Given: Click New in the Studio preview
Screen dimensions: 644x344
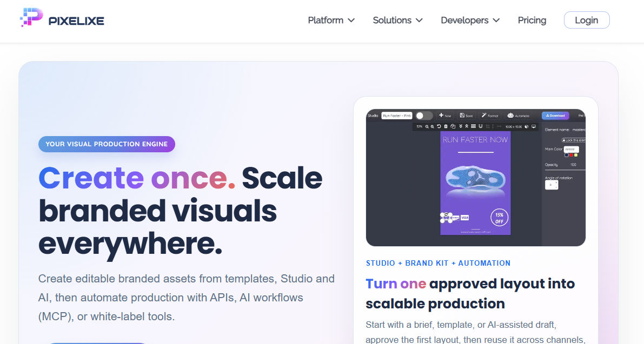Looking at the screenshot, I should (445, 115).
